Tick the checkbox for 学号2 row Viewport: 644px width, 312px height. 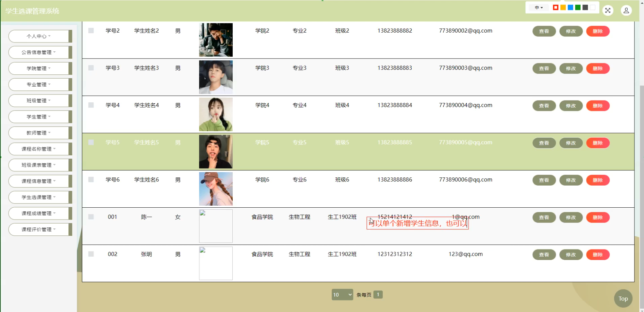(x=91, y=31)
